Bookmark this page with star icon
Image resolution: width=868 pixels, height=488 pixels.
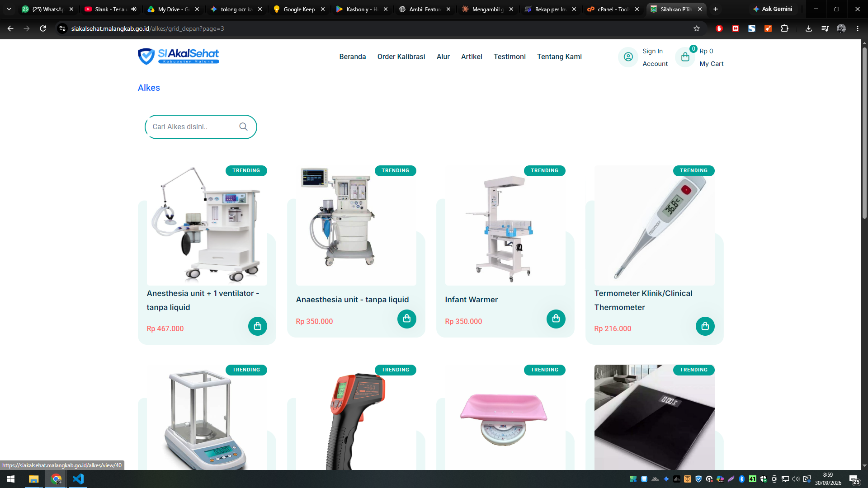(697, 28)
